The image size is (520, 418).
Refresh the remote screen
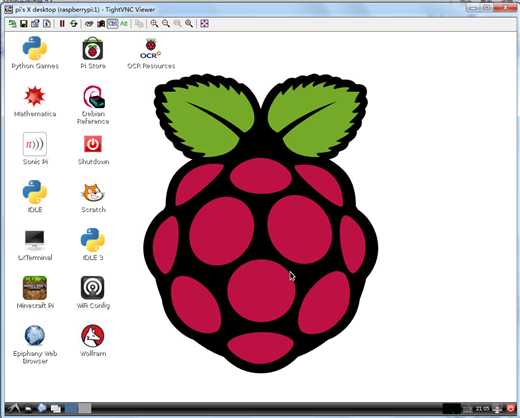tap(74, 23)
